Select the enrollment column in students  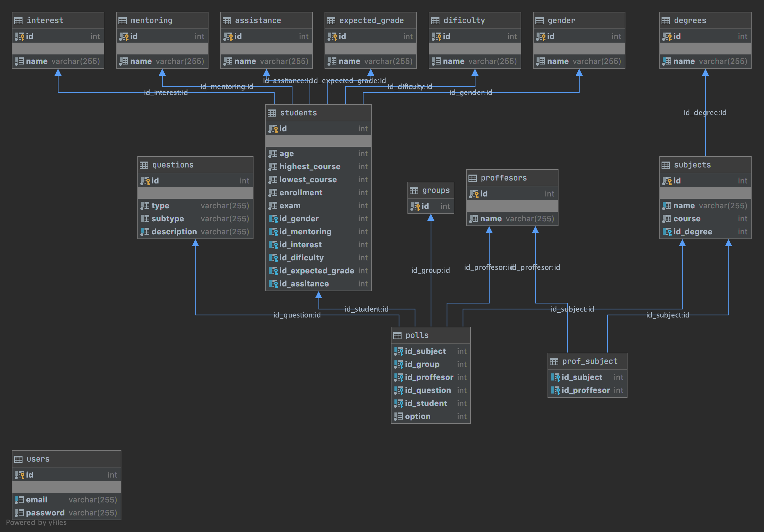pyautogui.click(x=318, y=193)
